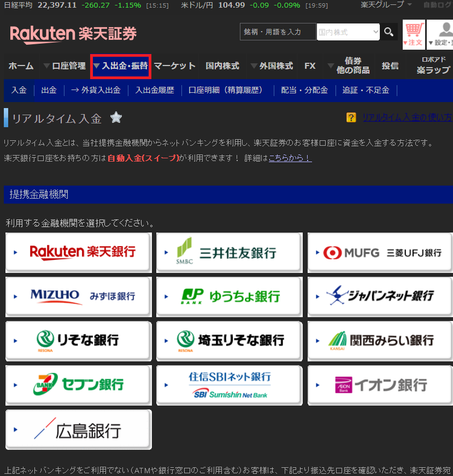
Task: Click the 米ドル/円 104.99 ticker value
Action: 232,5
